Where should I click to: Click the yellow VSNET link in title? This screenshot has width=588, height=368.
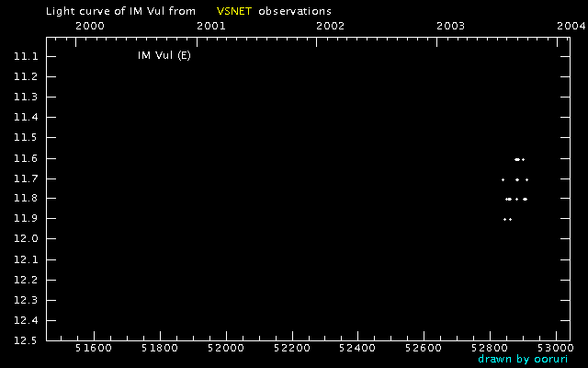point(234,11)
